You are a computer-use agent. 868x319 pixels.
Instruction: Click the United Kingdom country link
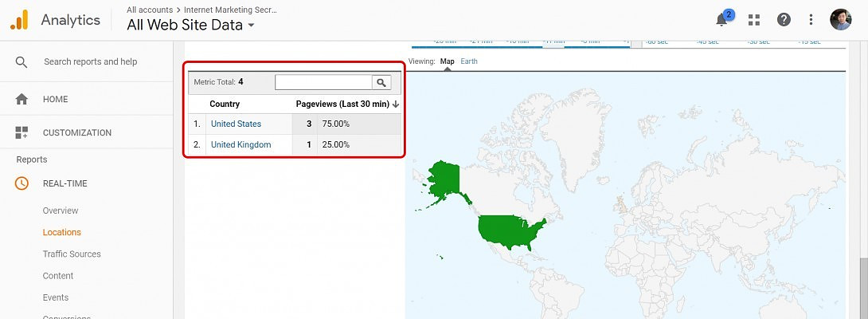(x=240, y=145)
